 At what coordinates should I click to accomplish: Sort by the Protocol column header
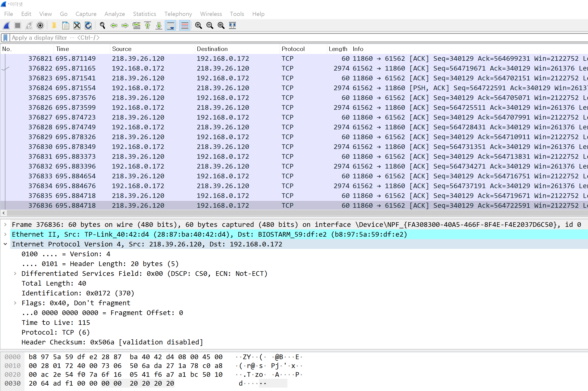pyautogui.click(x=293, y=49)
